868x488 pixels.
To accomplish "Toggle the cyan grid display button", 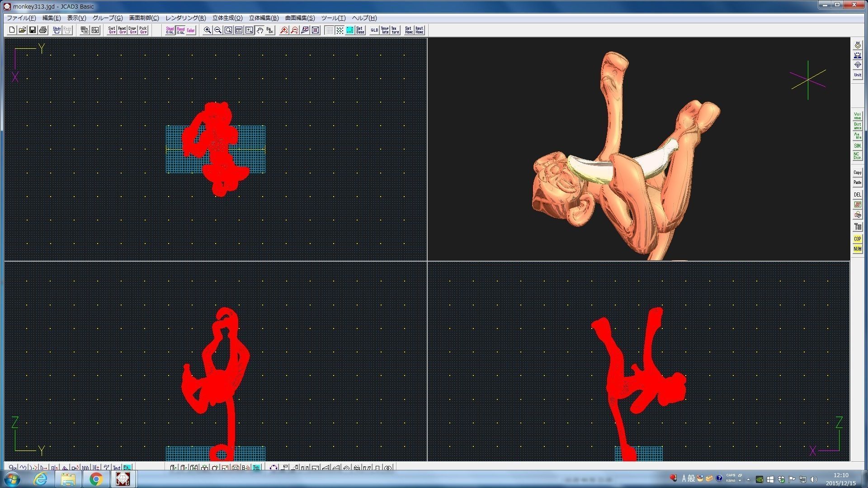I will click(x=350, y=30).
